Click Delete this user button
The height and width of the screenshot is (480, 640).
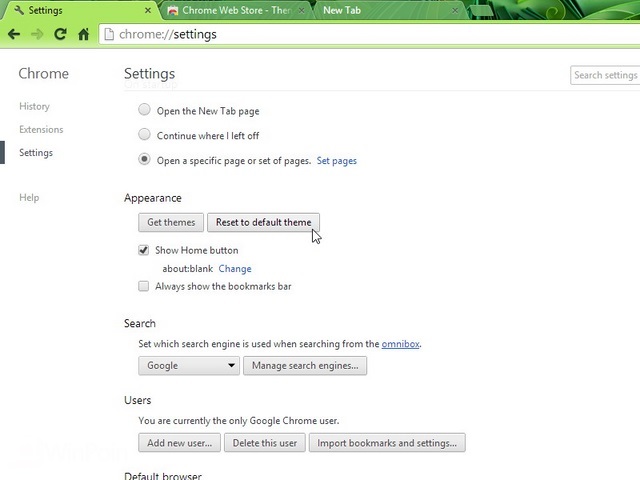point(264,443)
